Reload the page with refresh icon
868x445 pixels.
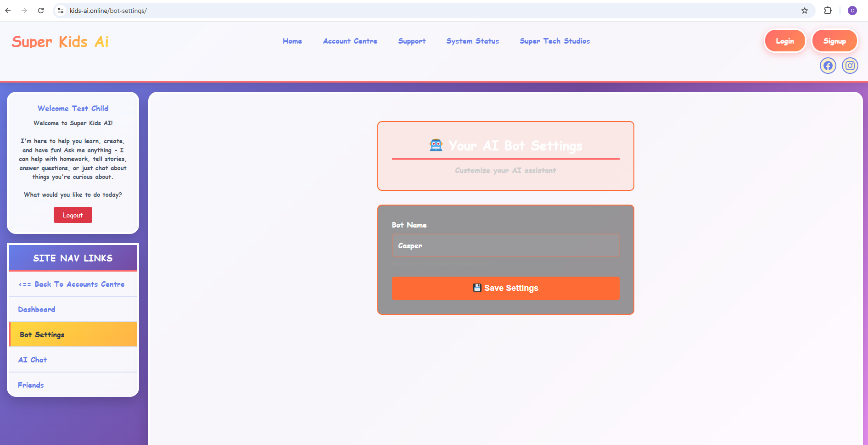[x=41, y=11]
